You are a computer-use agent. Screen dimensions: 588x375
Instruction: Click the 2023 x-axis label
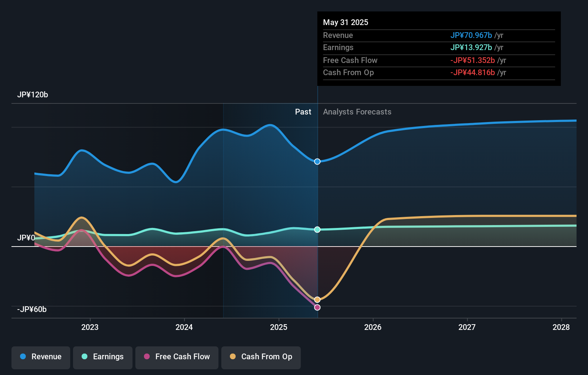pos(90,327)
